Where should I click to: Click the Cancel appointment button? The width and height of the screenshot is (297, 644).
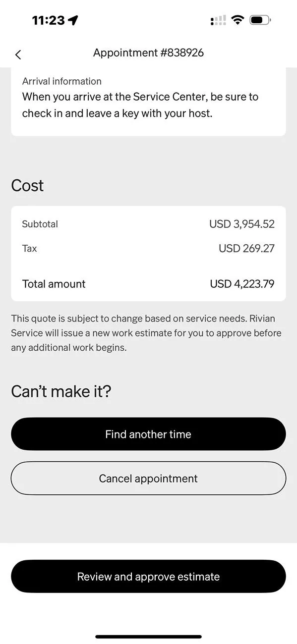pyautogui.click(x=148, y=478)
